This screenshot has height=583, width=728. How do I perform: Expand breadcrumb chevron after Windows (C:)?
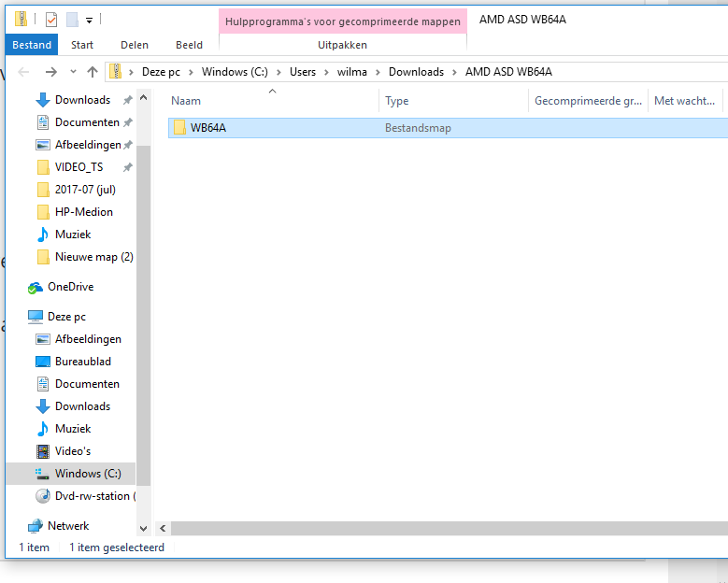[278, 73]
